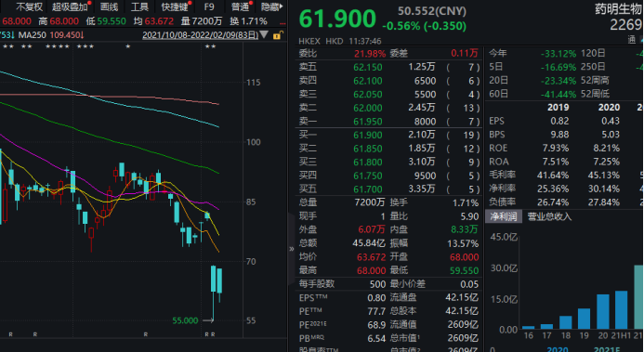Click the 通 badge under stock code

click(x=632, y=39)
